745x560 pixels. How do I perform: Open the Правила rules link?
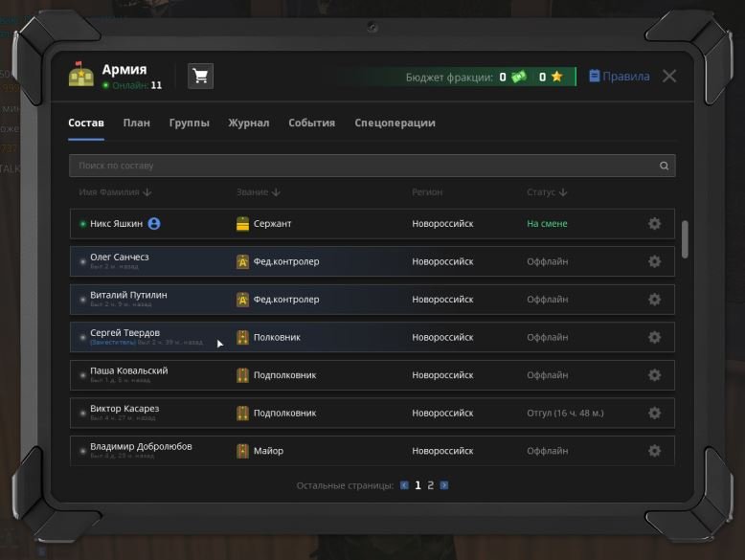tap(620, 76)
